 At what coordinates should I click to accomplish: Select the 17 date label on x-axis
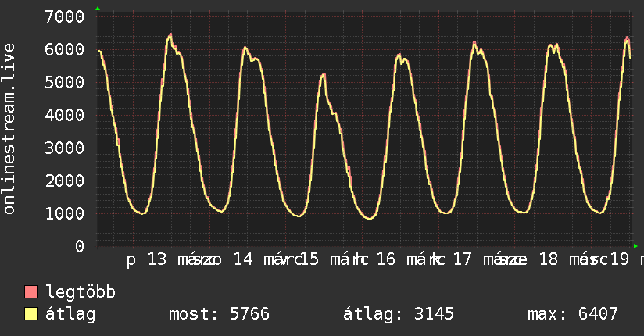click(463, 260)
